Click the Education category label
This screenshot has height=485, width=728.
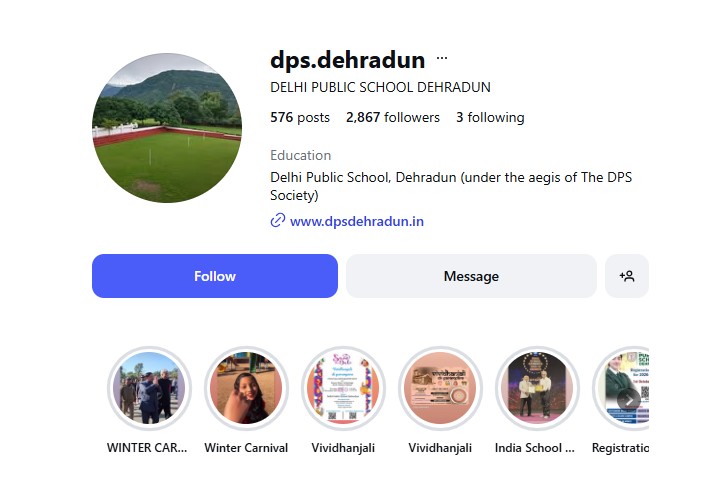pos(300,155)
